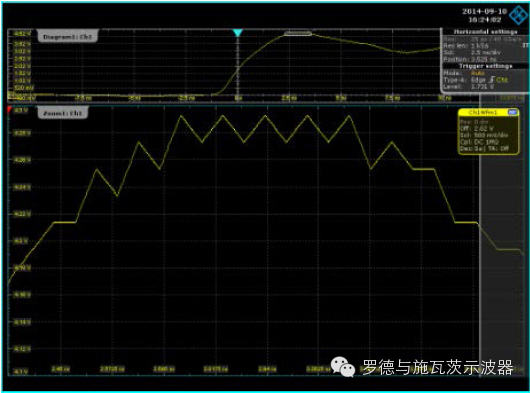Select the trigger Level 1.731 V field
This screenshot has height=393, width=530.
click(482, 87)
